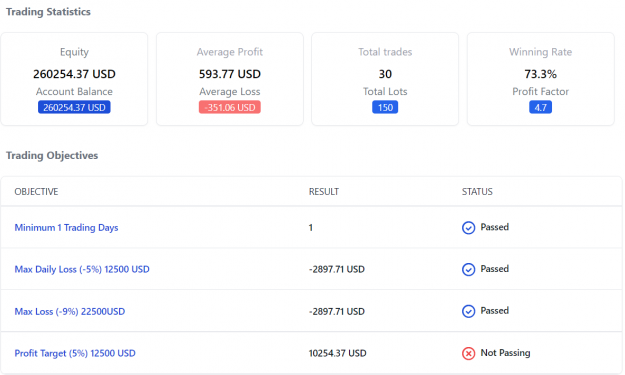
Task: Open the Max Daily Loss (-5%) 12500 USD link
Action: point(82,269)
